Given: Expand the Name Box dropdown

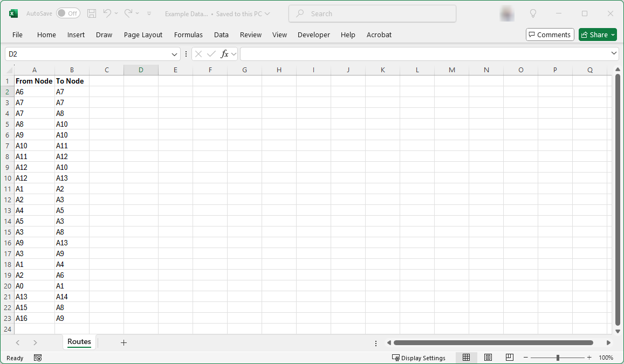Looking at the screenshot, I should 175,54.
